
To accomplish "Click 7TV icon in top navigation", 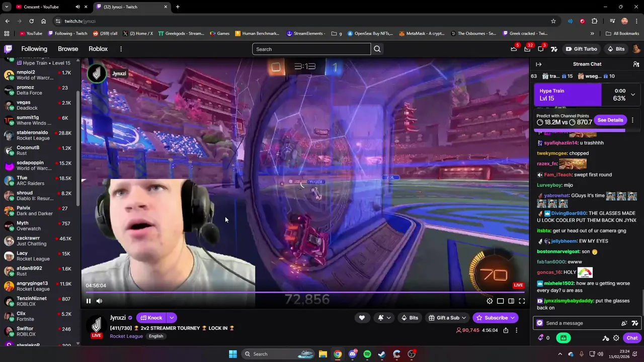I will tap(554, 49).
